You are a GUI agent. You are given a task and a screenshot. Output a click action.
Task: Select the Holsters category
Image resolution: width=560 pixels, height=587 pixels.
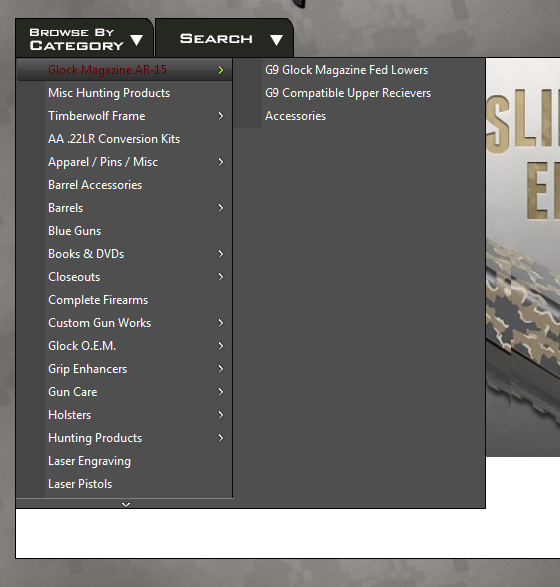point(124,415)
